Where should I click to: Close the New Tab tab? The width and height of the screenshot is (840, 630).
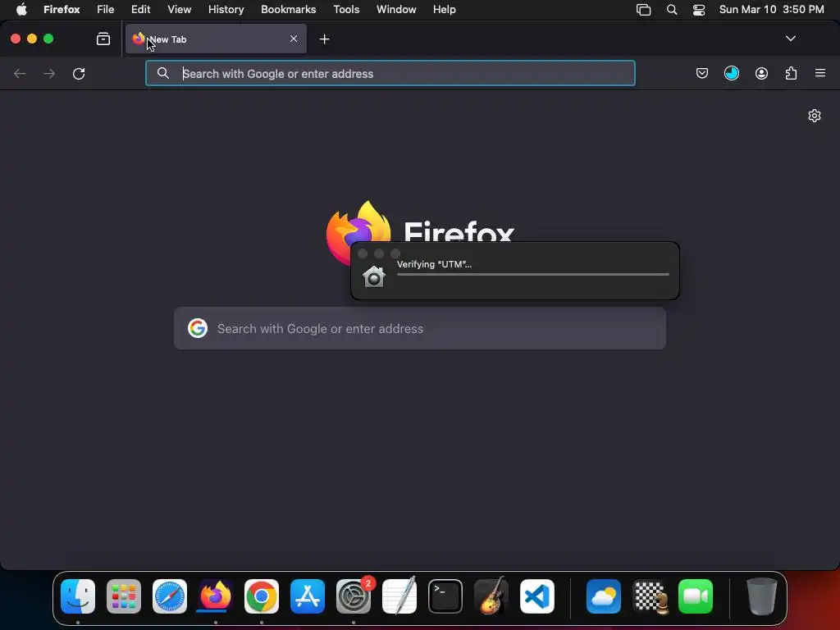(294, 39)
